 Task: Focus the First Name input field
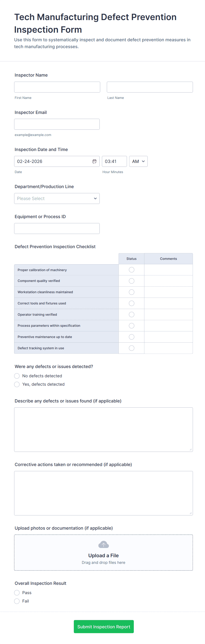pos(57,87)
